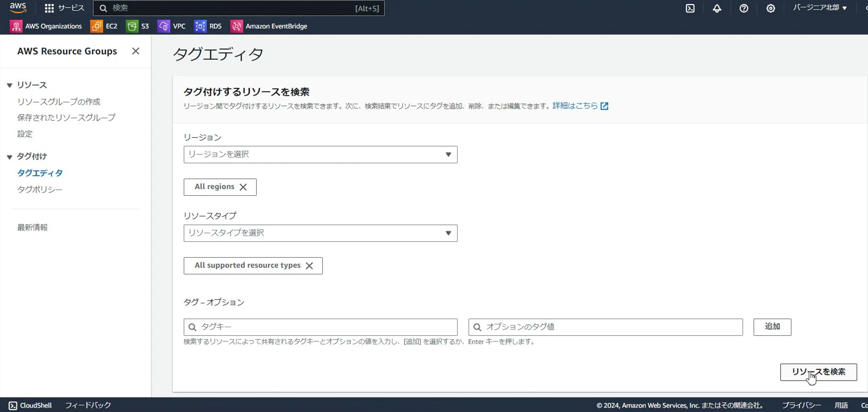Focus the タグキー input field
Image resolution: width=868 pixels, height=412 pixels.
pos(320,327)
